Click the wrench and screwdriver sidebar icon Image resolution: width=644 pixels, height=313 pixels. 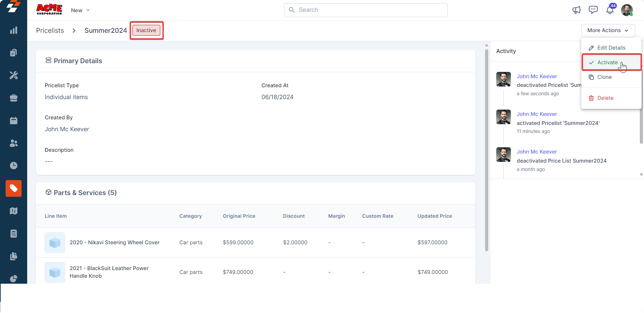point(14,75)
